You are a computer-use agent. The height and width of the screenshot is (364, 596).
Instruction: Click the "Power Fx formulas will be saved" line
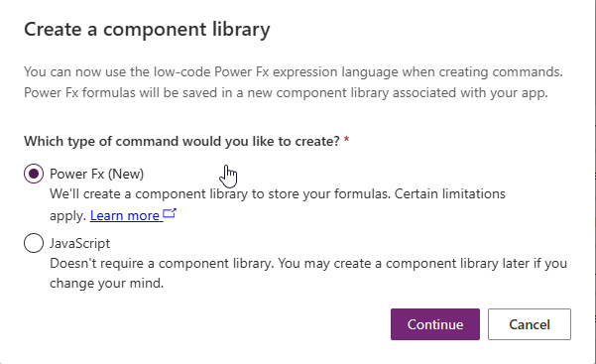point(286,93)
